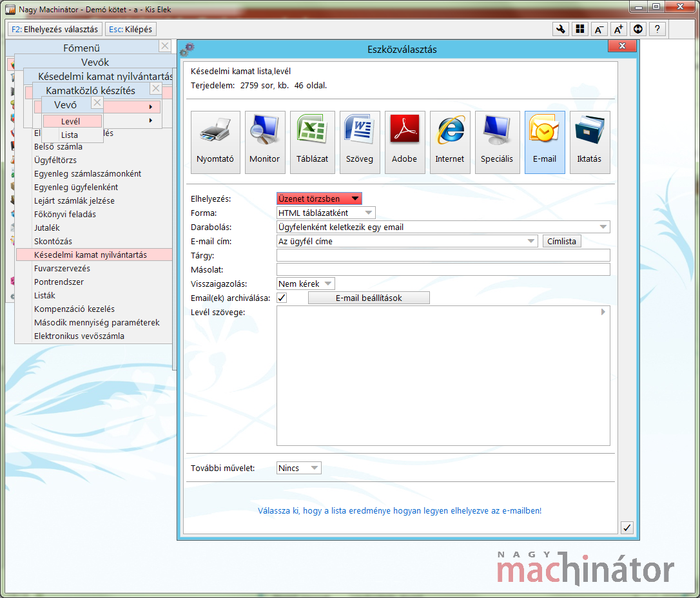
Task: Select the Nyomtató printer output
Action: [x=215, y=142]
